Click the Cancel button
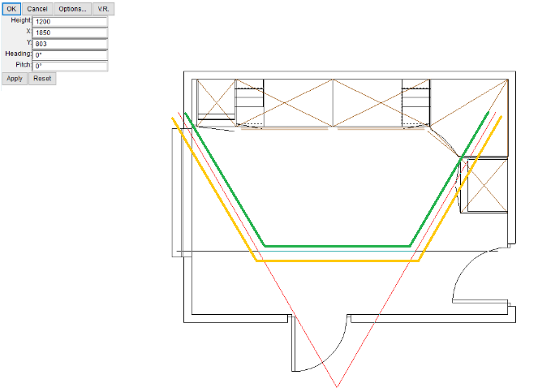This screenshot has height=392, width=551. pos(37,9)
